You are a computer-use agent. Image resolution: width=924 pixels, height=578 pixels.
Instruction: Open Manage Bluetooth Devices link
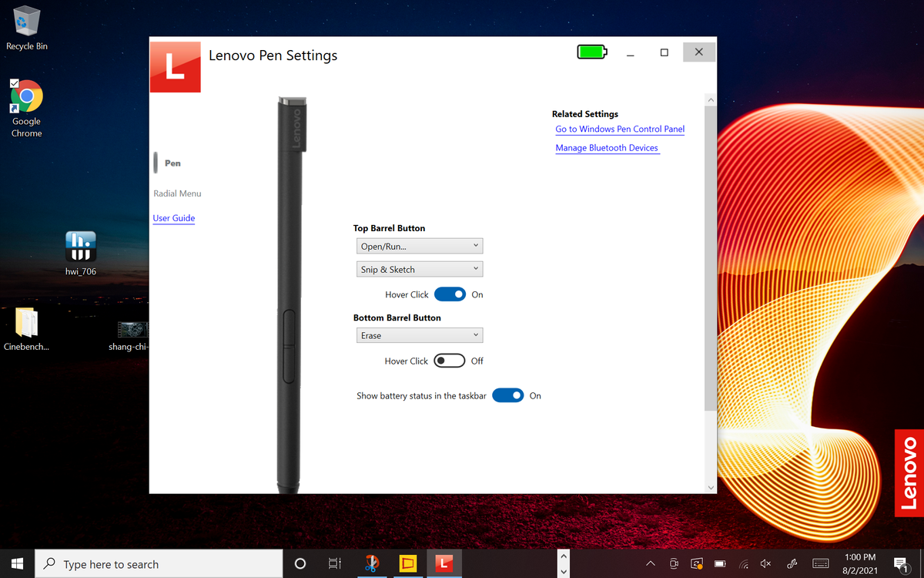[607, 148]
